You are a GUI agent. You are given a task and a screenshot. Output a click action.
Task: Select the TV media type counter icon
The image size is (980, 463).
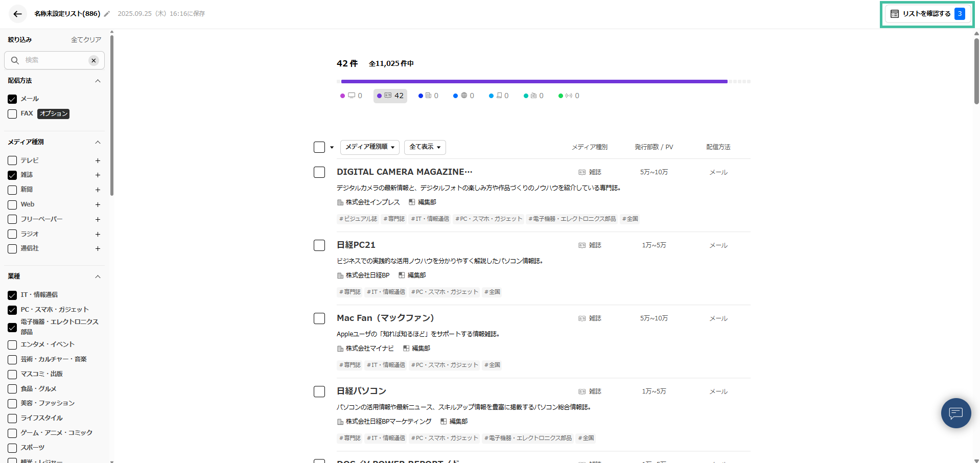pos(351,95)
